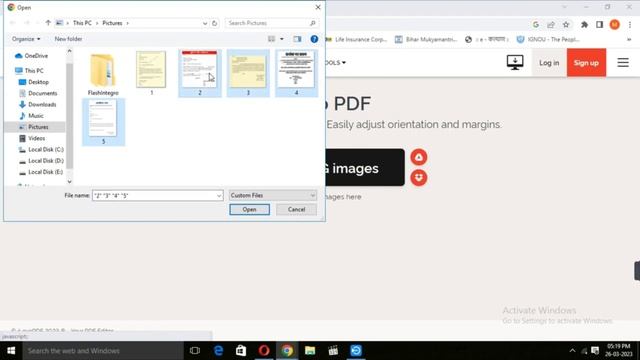This screenshot has width=640, height=360.
Task: Bookmark this page with the star icon
Action: [566, 24]
